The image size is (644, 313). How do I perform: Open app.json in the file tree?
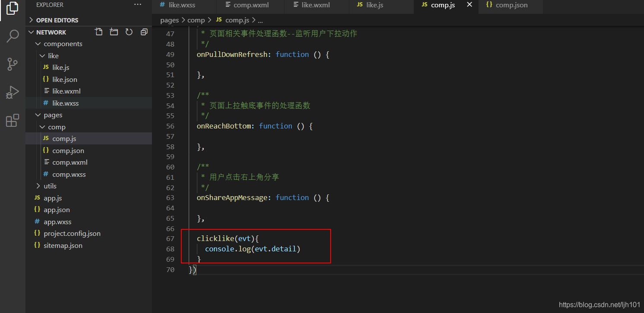(x=88, y=210)
